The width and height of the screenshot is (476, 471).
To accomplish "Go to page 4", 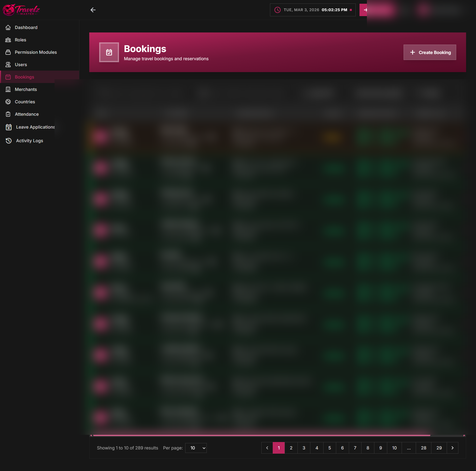I will pos(317,448).
